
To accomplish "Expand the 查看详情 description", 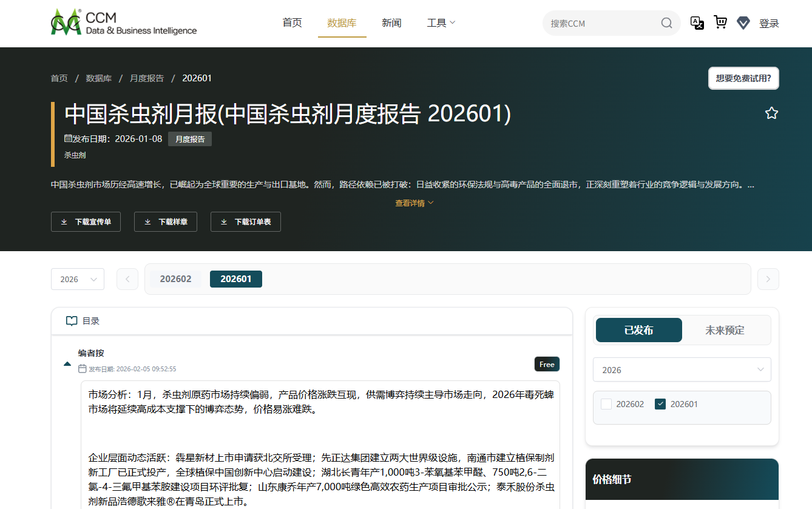I will pyautogui.click(x=414, y=203).
